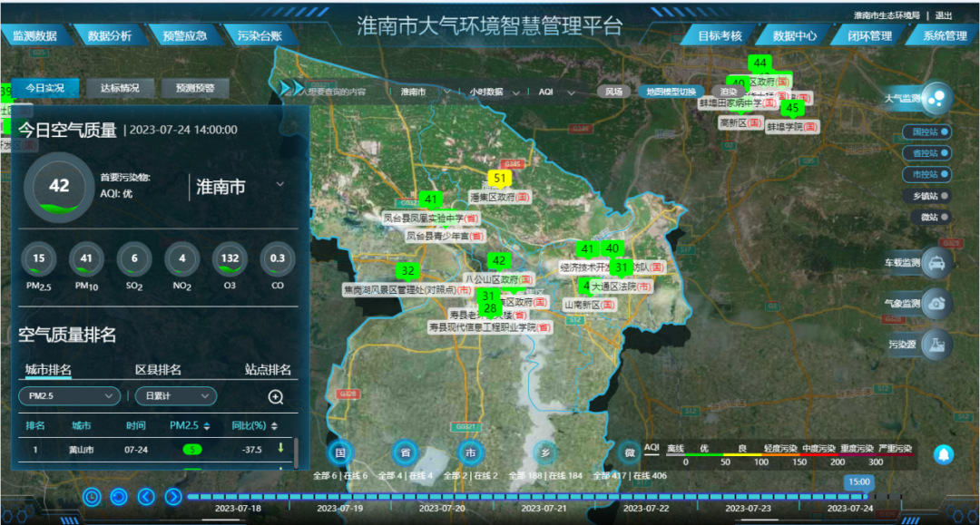Screen dimensions: 980x525
Task: Open the AQI dropdown in map search bar
Action: coord(556,92)
